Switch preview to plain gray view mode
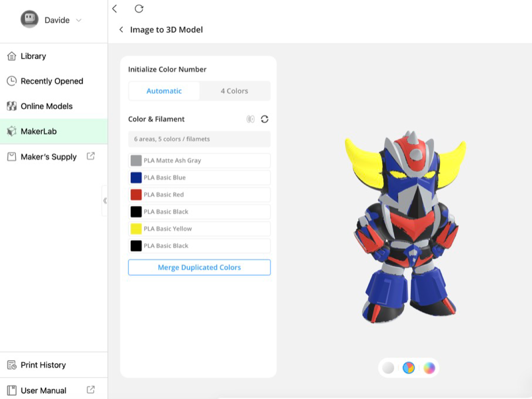The height and width of the screenshot is (399, 532). (x=388, y=368)
